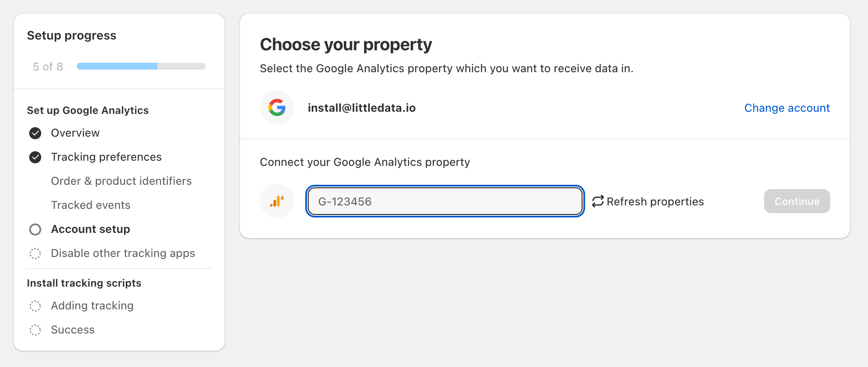Go to Tracking preferences step

(x=106, y=157)
